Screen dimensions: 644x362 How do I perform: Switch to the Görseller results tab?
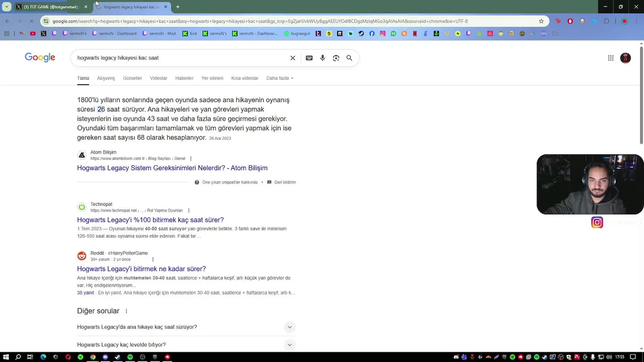[132, 78]
